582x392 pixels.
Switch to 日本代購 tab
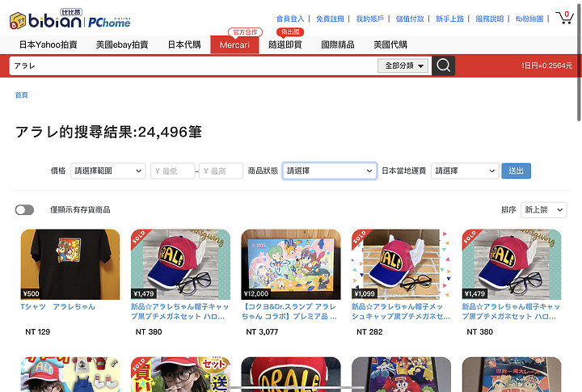[184, 45]
